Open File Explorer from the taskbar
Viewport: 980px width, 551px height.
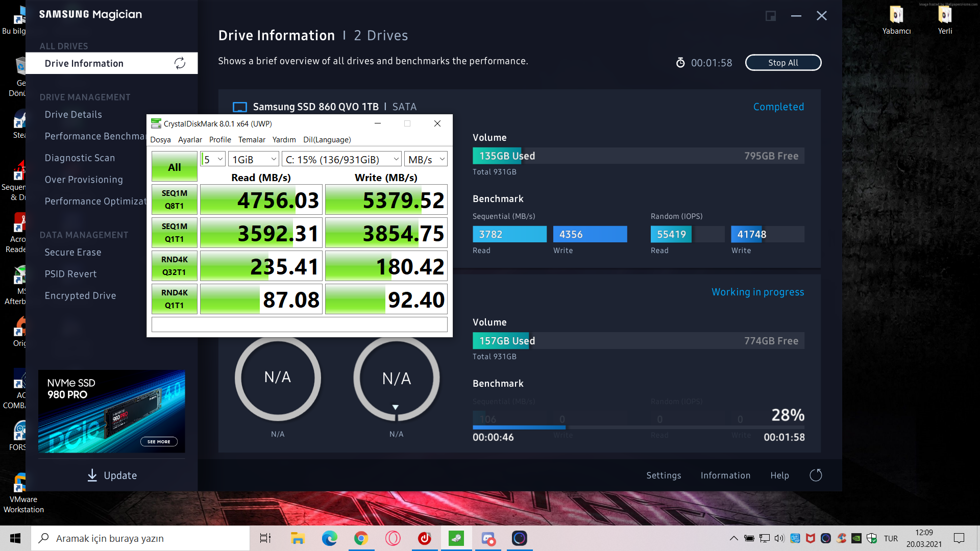point(298,538)
